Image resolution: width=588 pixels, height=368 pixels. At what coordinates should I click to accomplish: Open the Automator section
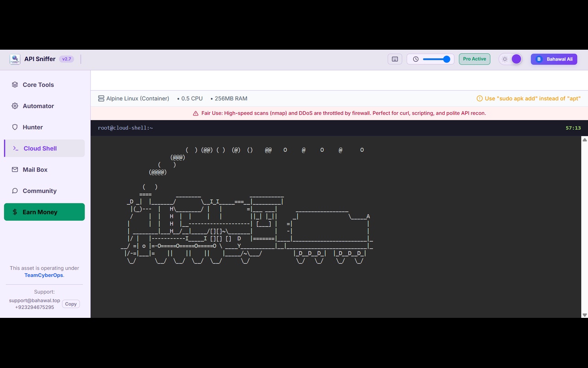click(x=44, y=106)
